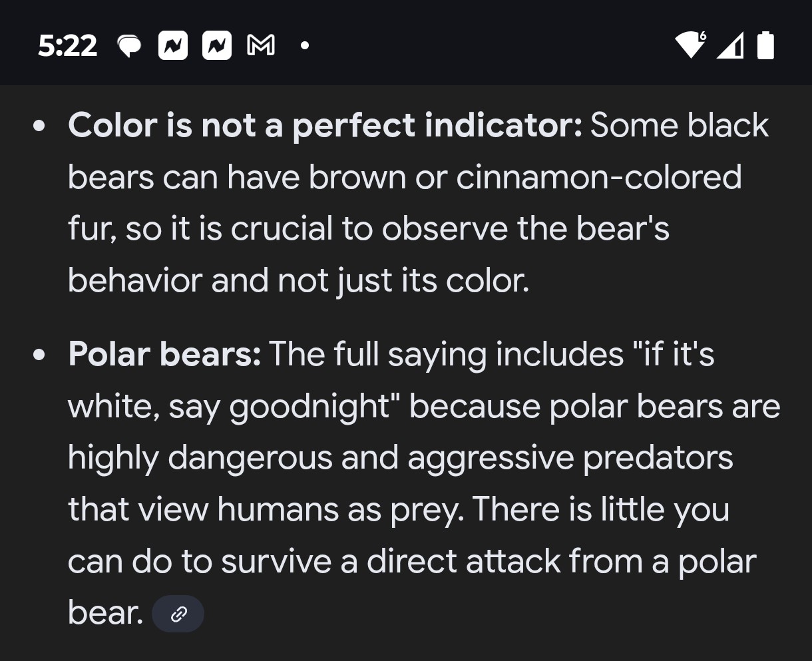812x661 pixels.
Task: Tap the battery status icon
Action: point(766,45)
